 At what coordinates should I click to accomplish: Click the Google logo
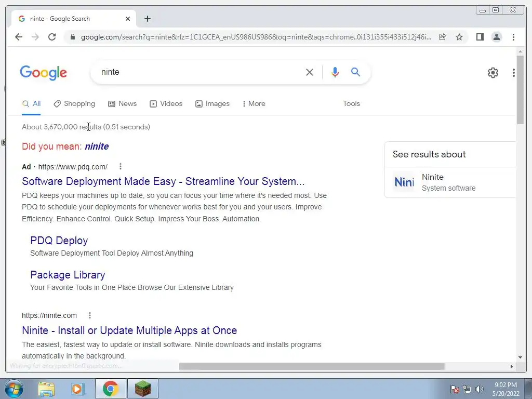coord(44,73)
